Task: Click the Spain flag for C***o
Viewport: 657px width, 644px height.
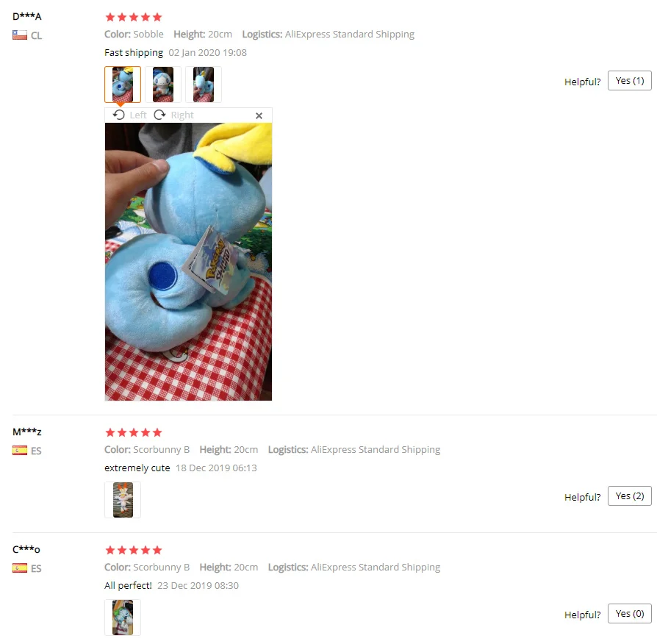Action: [x=20, y=568]
